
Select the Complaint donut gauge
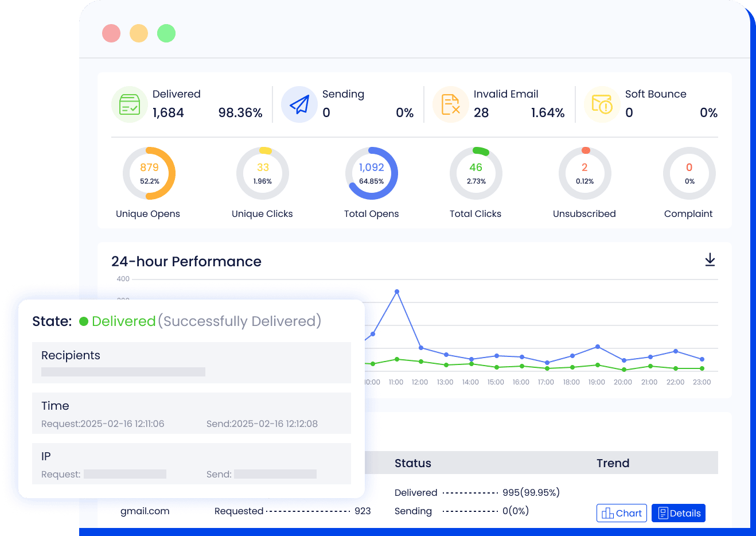tap(689, 173)
